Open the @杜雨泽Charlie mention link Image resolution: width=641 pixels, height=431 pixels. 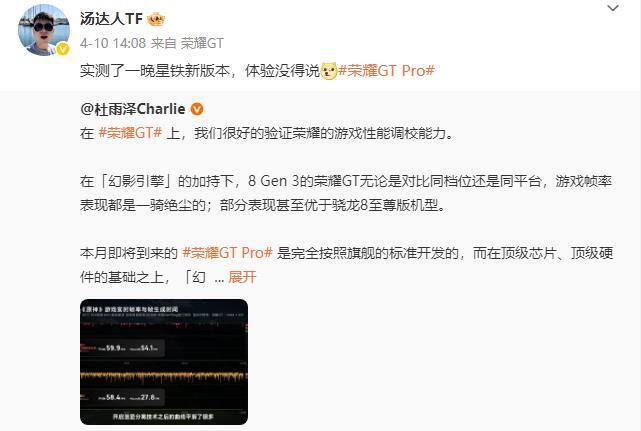click(x=133, y=109)
